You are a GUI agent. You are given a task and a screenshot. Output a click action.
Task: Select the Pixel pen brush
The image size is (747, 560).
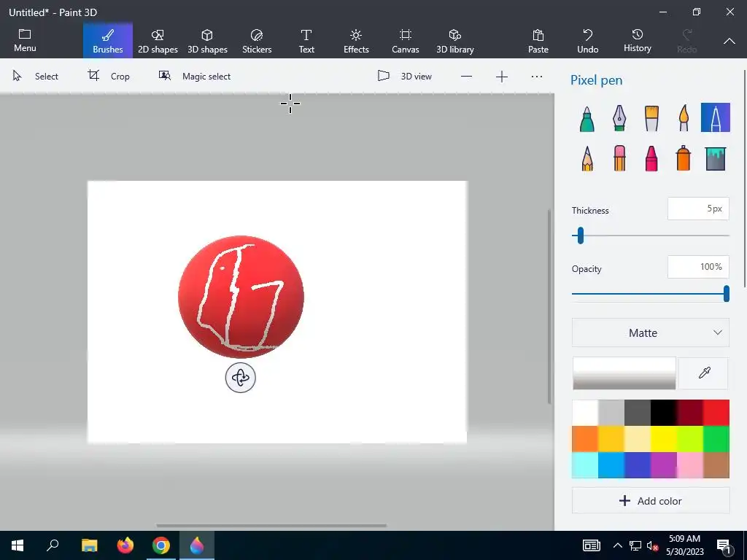pyautogui.click(x=715, y=117)
